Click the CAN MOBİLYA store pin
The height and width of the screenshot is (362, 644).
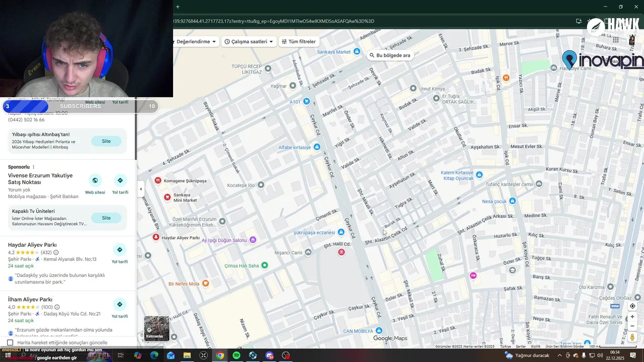coord(379,331)
